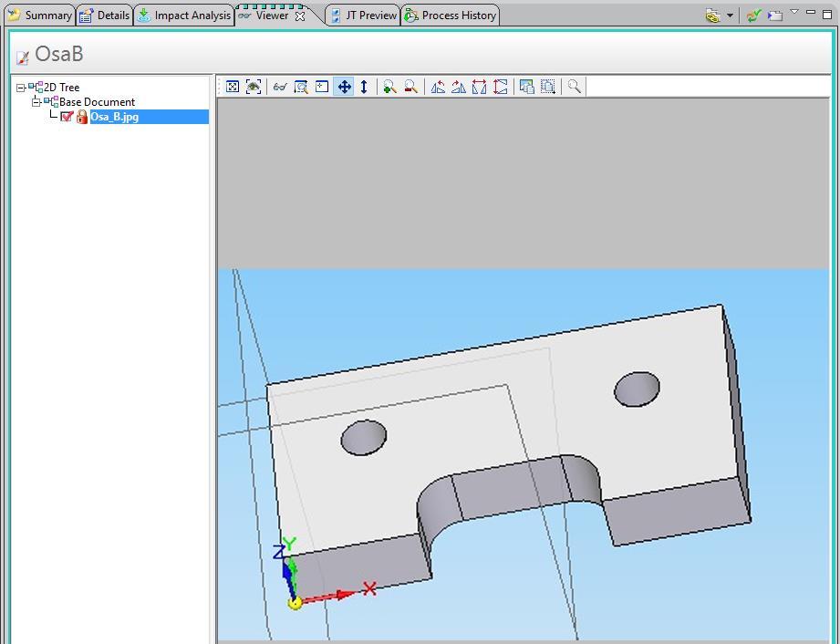This screenshot has height=644, width=840.
Task: Click the right hole in the part
Action: 637,390
